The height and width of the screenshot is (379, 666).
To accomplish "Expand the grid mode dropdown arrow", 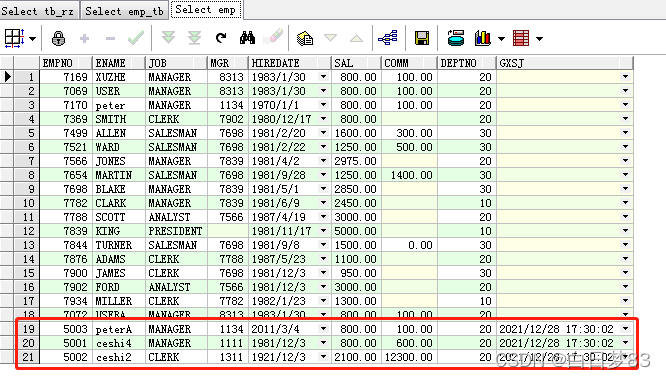I will pos(33,39).
